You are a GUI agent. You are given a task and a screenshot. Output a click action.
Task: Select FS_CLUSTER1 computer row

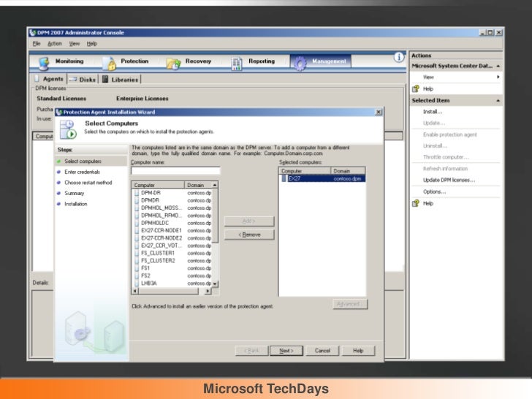[172, 253]
